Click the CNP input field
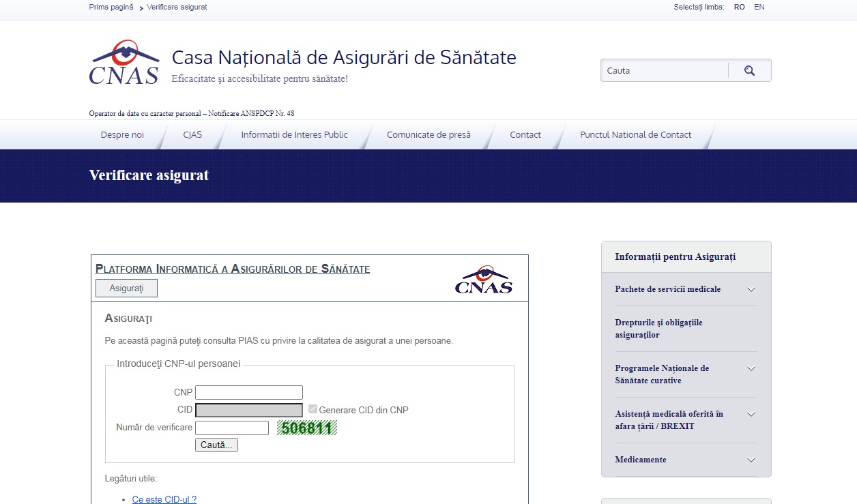 (x=249, y=392)
